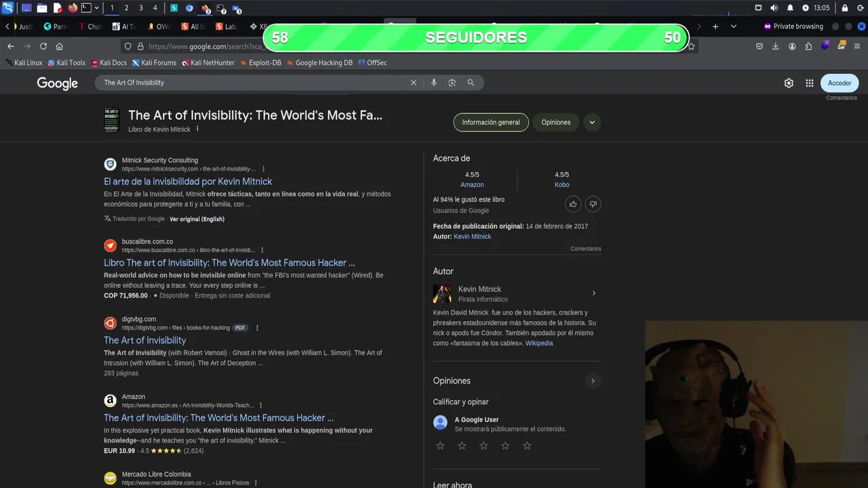This screenshot has width=868, height=488.
Task: Switch to workspace 4
Action: pos(155,8)
